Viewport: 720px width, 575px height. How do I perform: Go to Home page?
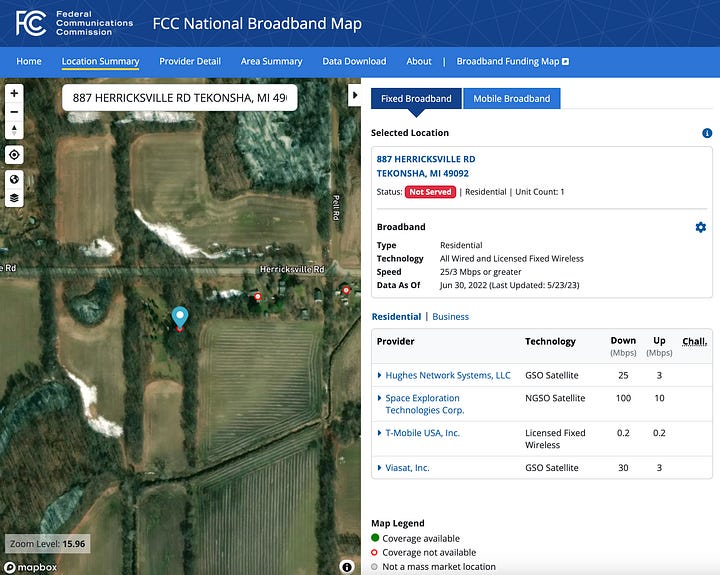(x=29, y=61)
